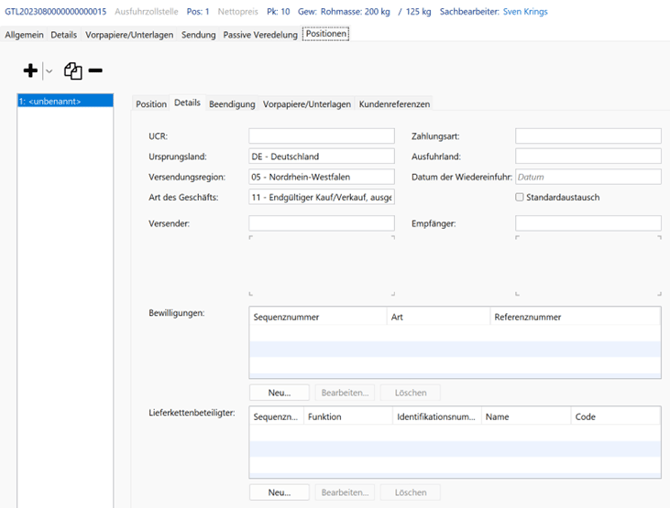670x508 pixels.
Task: Click Löschen under Bewilligungen table
Action: coord(410,393)
